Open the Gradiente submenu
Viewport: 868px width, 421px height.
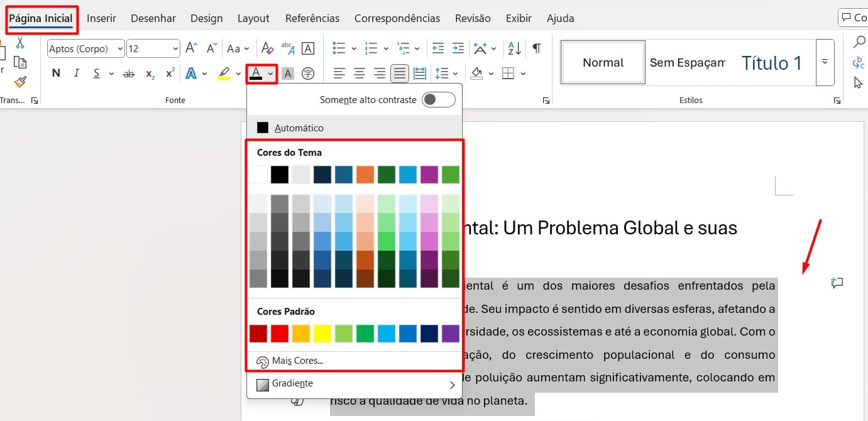point(354,383)
